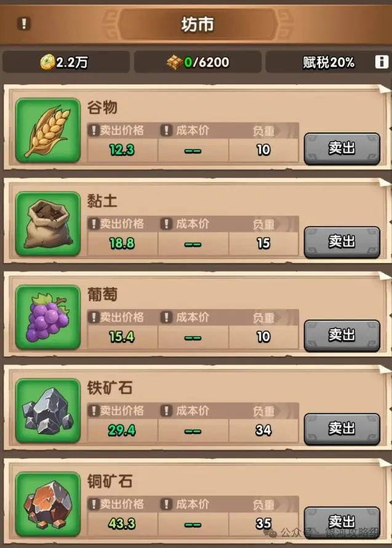Tap the cargo load crate icon
The image size is (392, 548).
174,62
